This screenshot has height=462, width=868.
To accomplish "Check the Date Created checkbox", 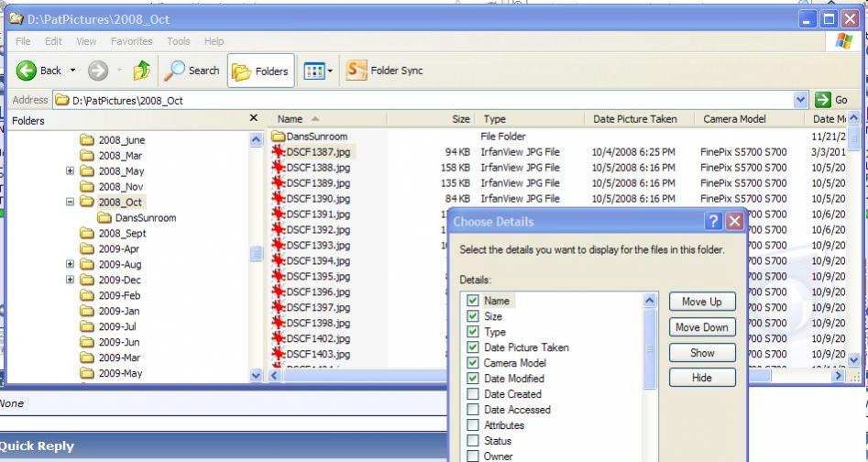I will [x=472, y=393].
